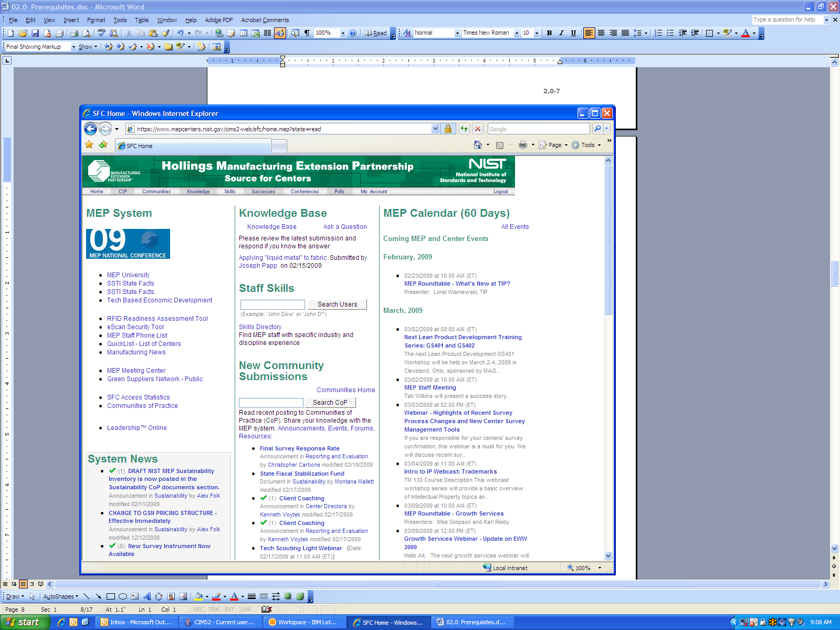Apply bulleted list formatting in Word

(x=670, y=33)
